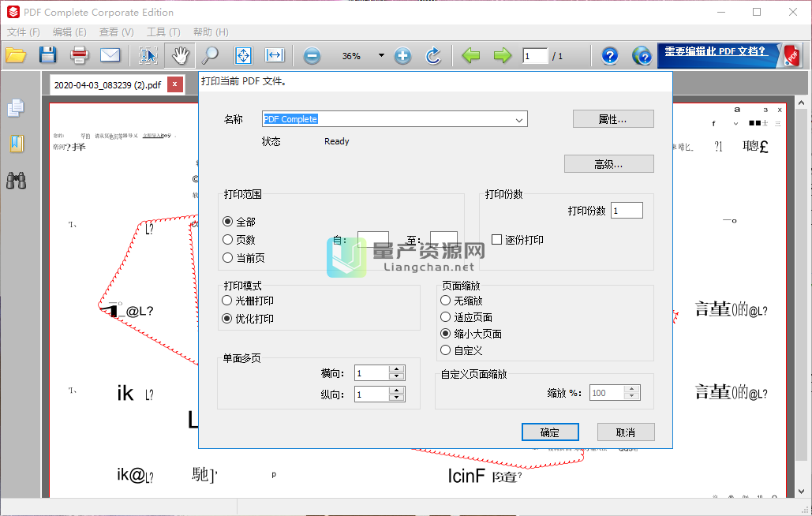Zoom out with the minus button

312,55
